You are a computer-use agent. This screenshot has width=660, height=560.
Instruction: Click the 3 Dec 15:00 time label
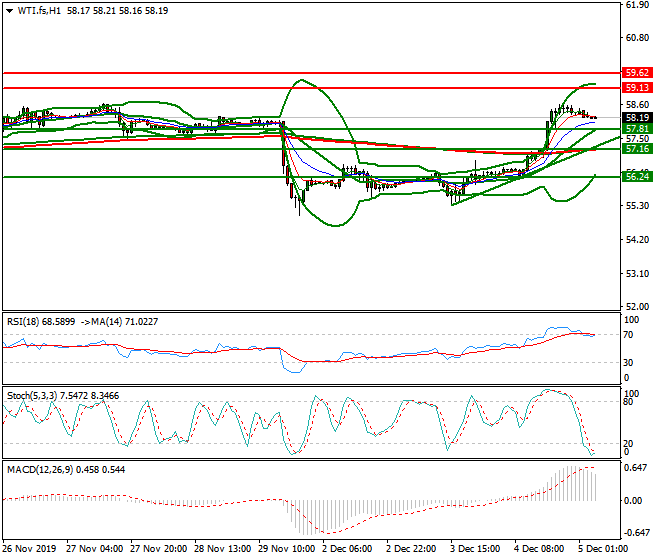(x=475, y=549)
